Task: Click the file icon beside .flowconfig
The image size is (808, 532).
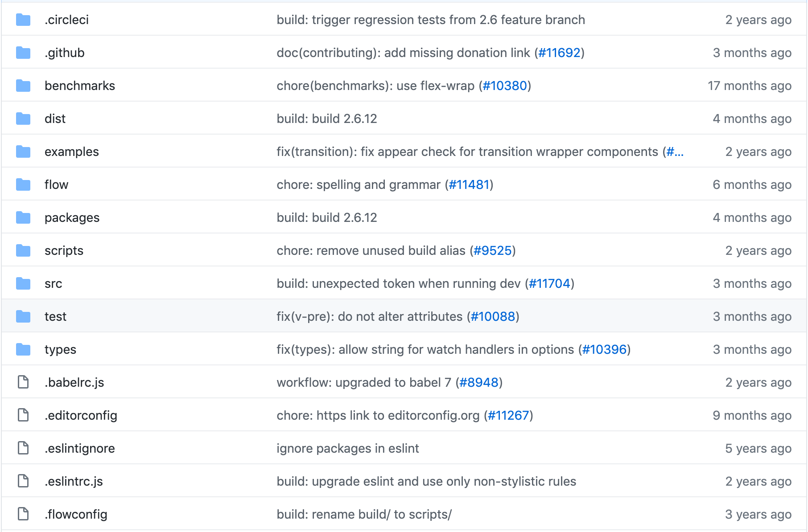Action: (x=23, y=514)
